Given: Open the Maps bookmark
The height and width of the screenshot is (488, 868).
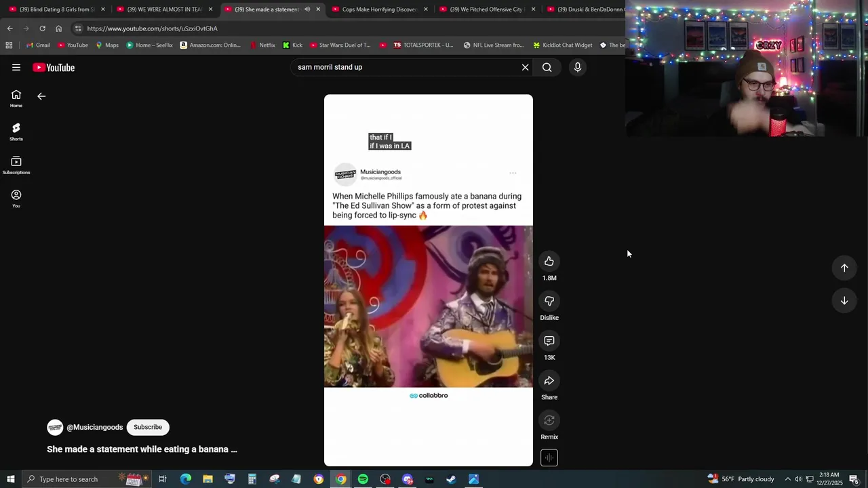Looking at the screenshot, I should click(106, 45).
